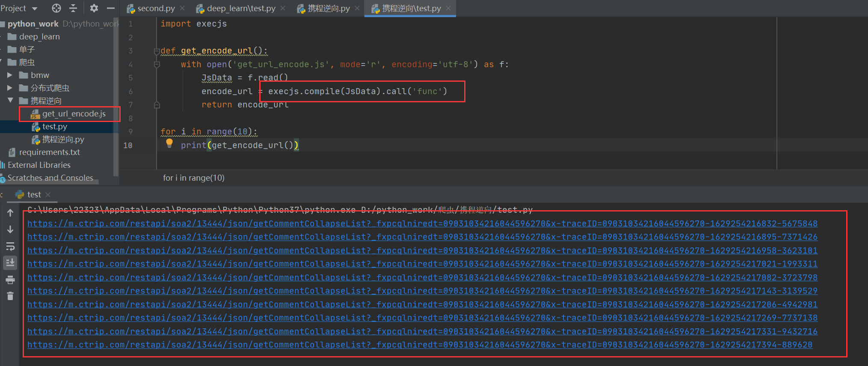Click 'import execjs' on line 1
The width and height of the screenshot is (868, 366).
pyautogui.click(x=194, y=24)
